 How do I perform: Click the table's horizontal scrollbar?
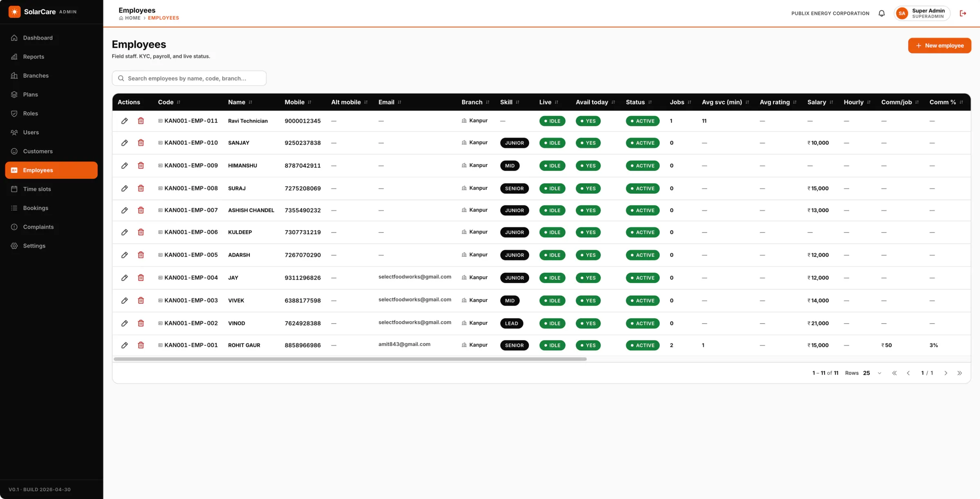coord(350,359)
